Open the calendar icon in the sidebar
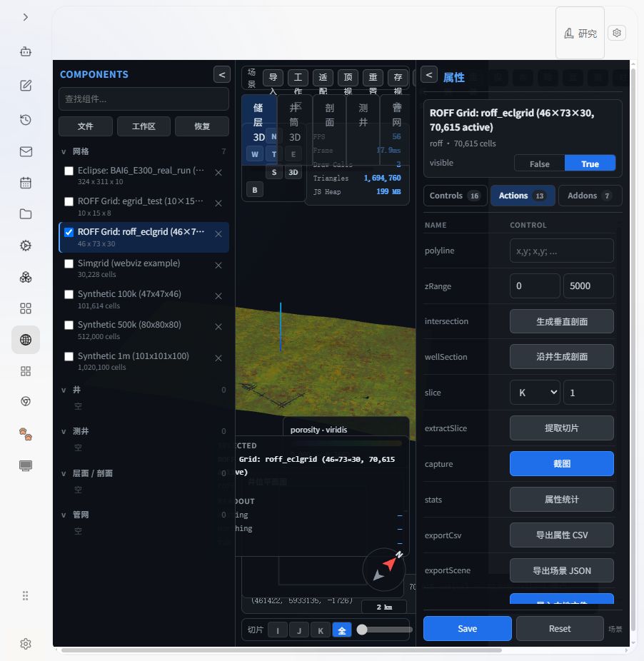This screenshot has width=644, height=661. coord(26,183)
